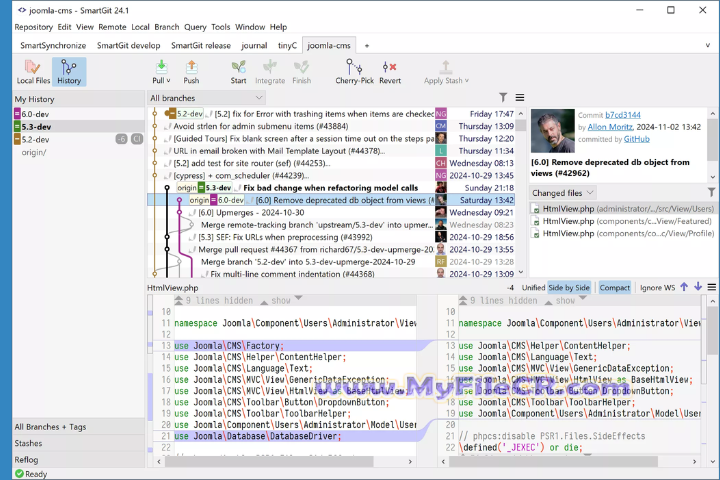Select the 5.3-dev branch in My History
This screenshot has width=720, height=480.
[x=79, y=127]
